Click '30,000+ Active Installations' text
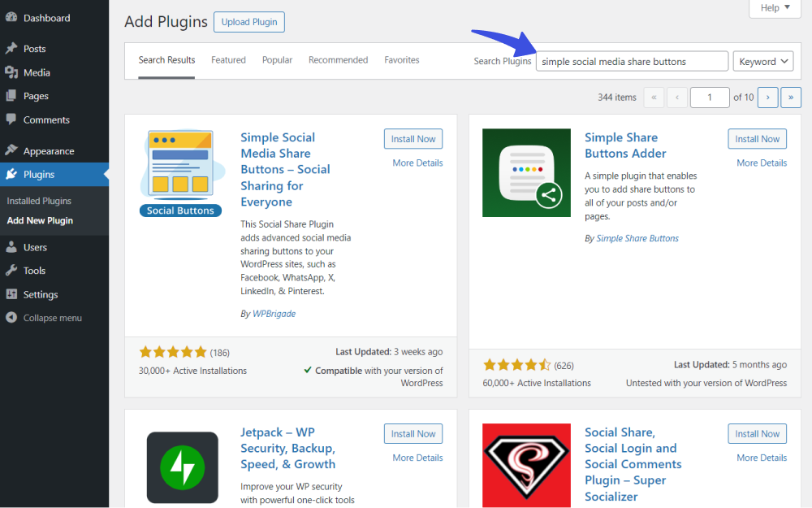This screenshot has height=508, width=812. [192, 371]
